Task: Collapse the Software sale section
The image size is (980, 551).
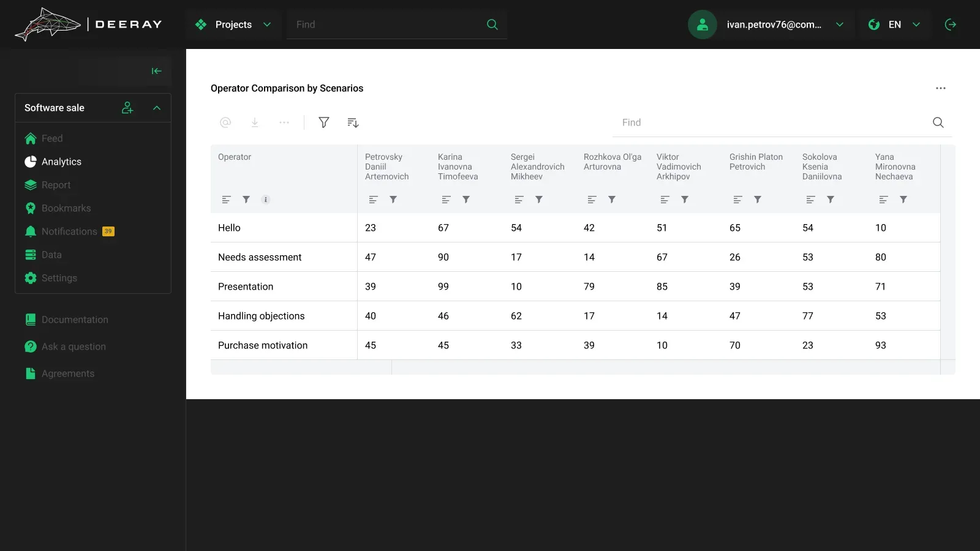Action: [x=157, y=108]
